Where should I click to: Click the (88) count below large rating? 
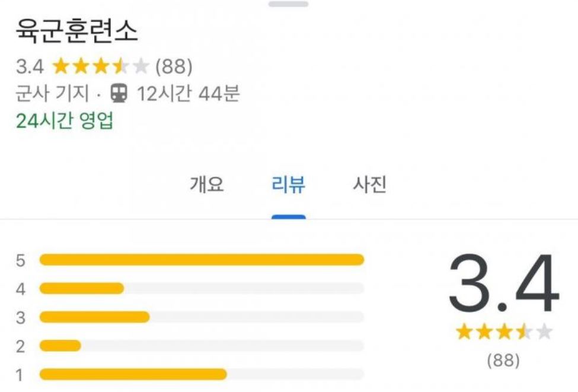pyautogui.click(x=503, y=360)
